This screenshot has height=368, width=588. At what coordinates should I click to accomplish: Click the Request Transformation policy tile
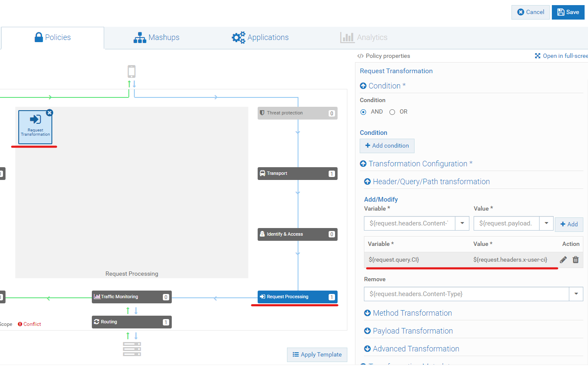coord(35,127)
